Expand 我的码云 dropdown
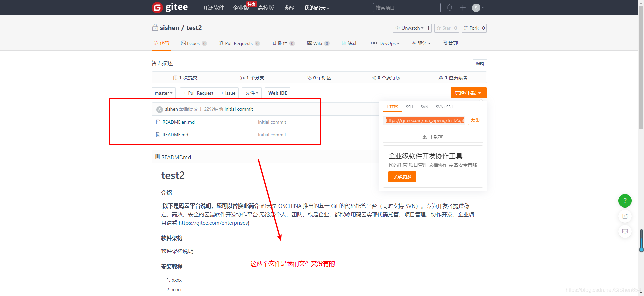This screenshot has width=644, height=296. point(317,8)
